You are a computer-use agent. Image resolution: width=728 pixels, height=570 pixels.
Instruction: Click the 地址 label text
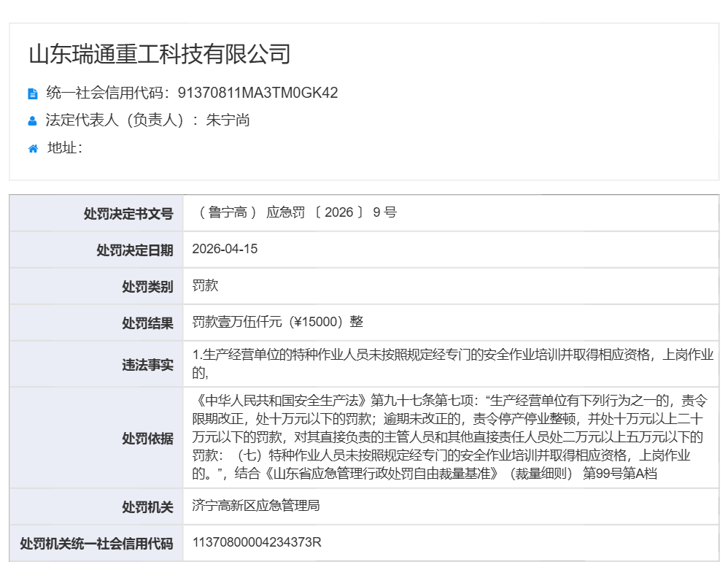coord(64,148)
